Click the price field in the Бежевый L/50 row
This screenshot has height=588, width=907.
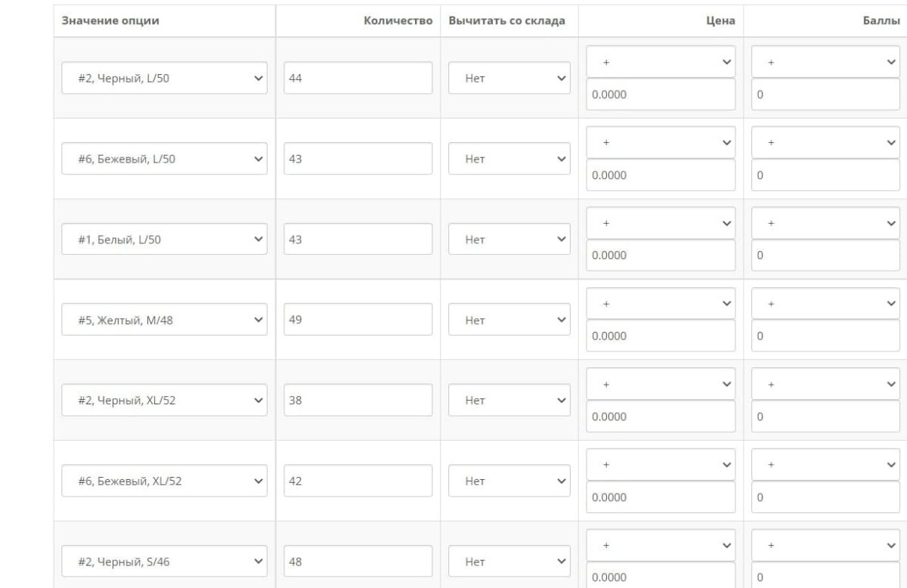[x=661, y=175]
